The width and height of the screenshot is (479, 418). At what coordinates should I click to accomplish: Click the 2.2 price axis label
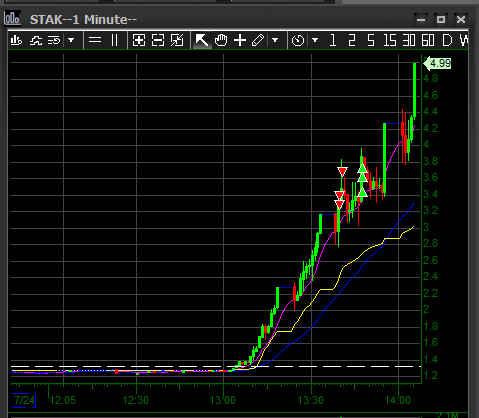pos(431,293)
